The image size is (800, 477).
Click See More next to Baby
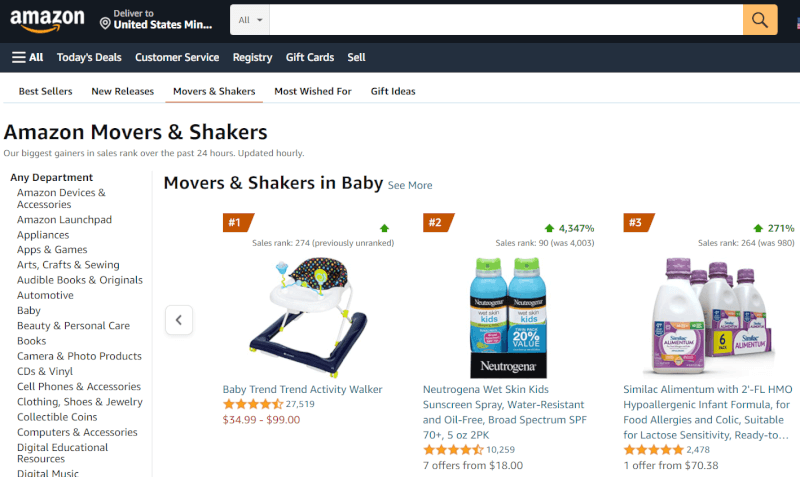point(410,185)
